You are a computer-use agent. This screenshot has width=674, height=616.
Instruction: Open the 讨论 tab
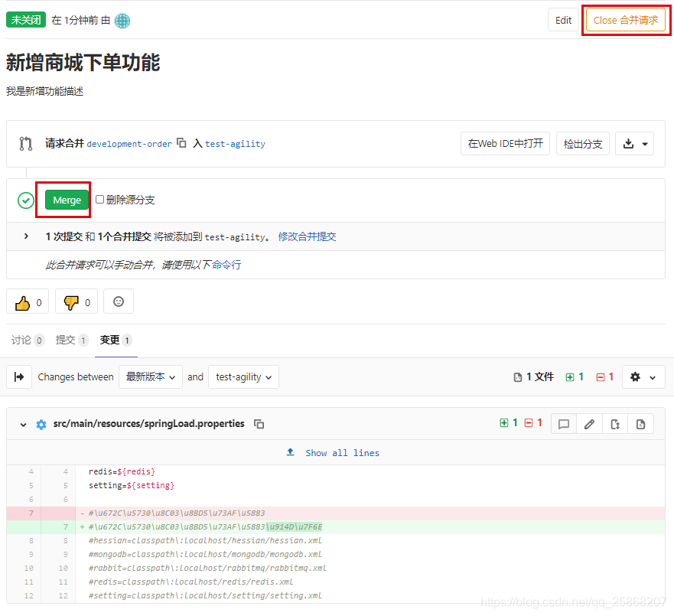coord(23,340)
